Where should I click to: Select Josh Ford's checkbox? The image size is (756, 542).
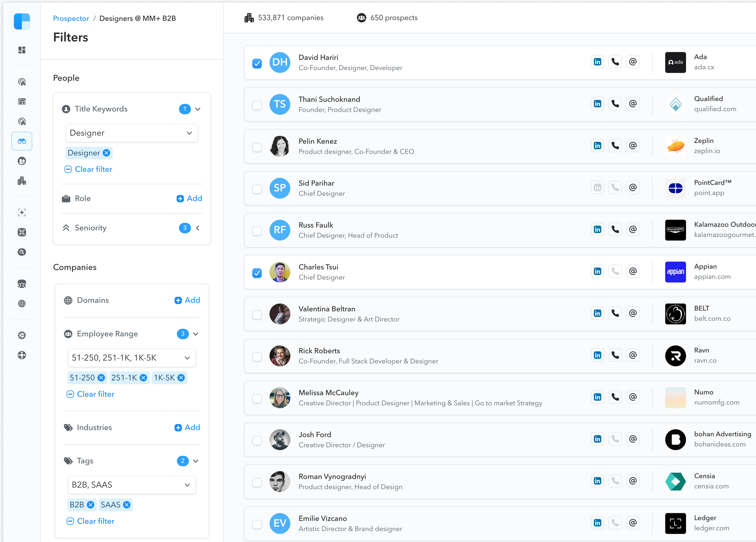pyautogui.click(x=257, y=441)
